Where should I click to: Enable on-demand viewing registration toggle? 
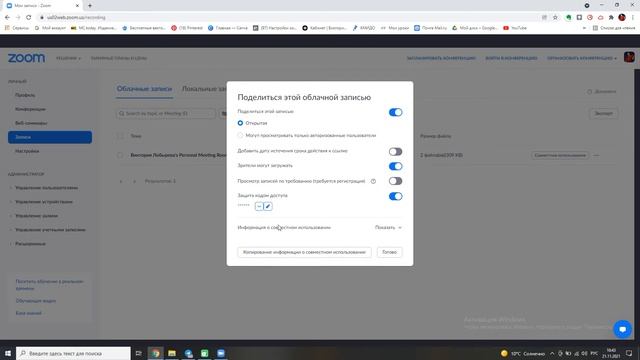395,181
